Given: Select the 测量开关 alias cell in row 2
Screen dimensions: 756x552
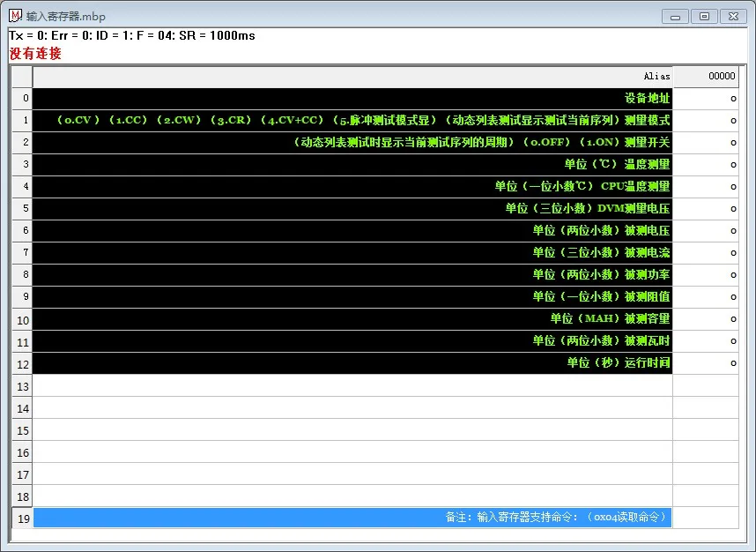Looking at the screenshot, I should (352, 142).
